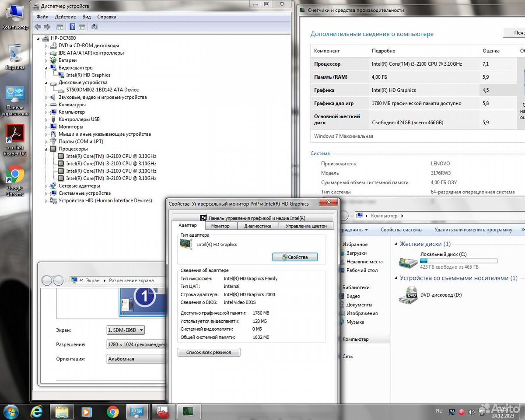Collapse the Процессоры node
This screenshot has width=525, height=420.
(46, 149)
